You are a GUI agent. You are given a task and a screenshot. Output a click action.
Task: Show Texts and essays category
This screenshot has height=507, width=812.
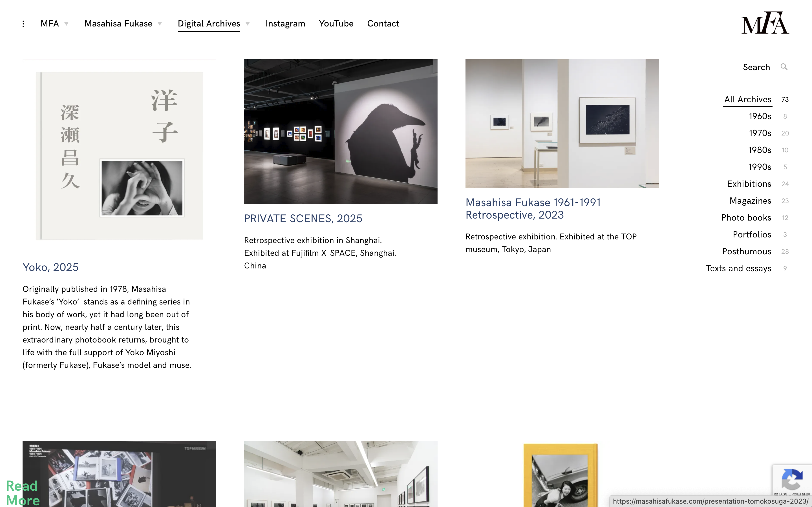pyautogui.click(x=738, y=268)
